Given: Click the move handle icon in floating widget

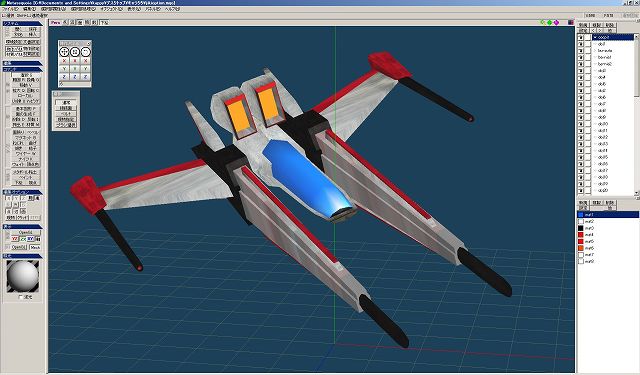Looking at the screenshot, I should tap(64, 52).
